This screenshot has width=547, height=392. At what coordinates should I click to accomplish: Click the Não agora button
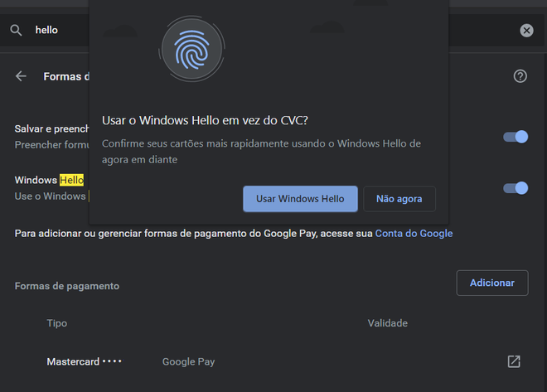click(x=399, y=199)
